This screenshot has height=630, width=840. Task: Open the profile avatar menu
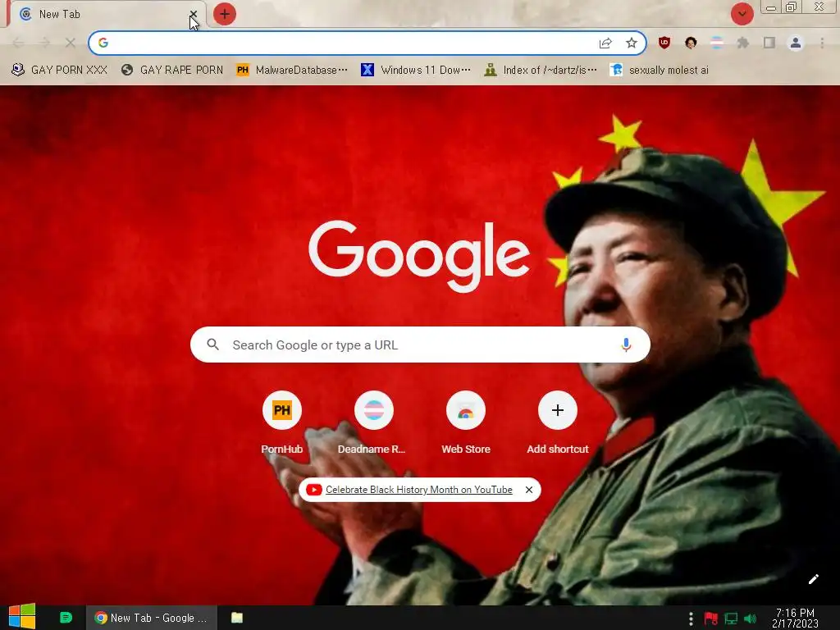[796, 43]
